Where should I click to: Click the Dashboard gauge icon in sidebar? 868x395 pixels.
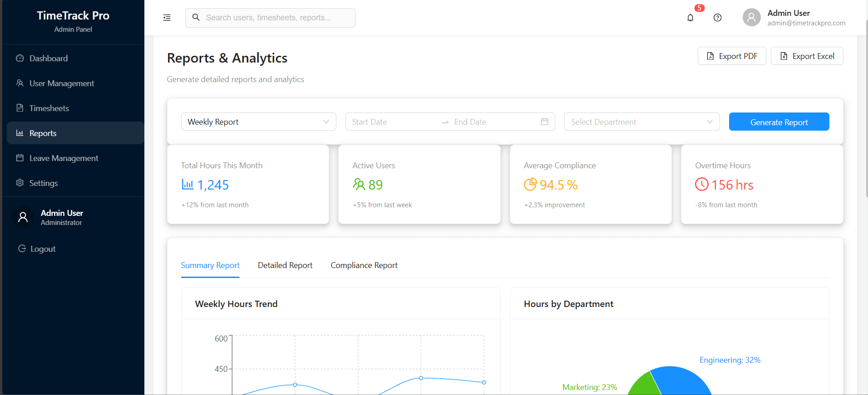pyautogui.click(x=20, y=58)
